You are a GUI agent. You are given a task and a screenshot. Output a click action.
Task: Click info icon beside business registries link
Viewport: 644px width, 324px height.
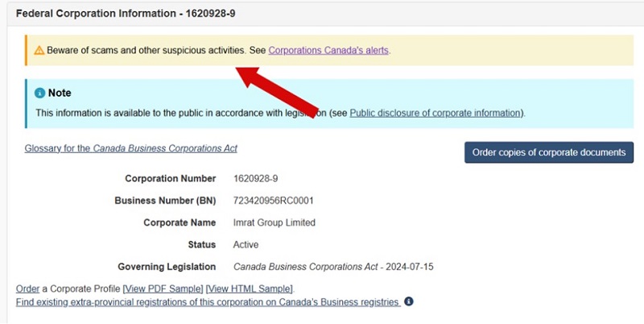[409, 301]
